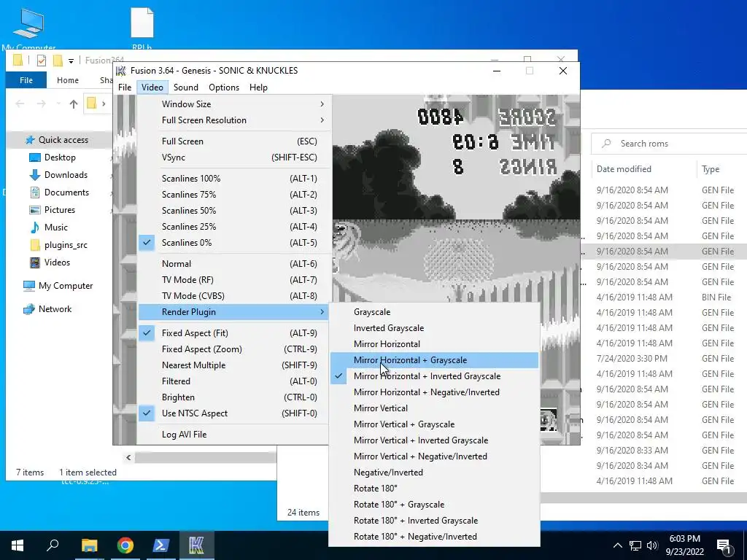The image size is (747, 560).
Task: Open Fusion File menu
Action: 125,87
